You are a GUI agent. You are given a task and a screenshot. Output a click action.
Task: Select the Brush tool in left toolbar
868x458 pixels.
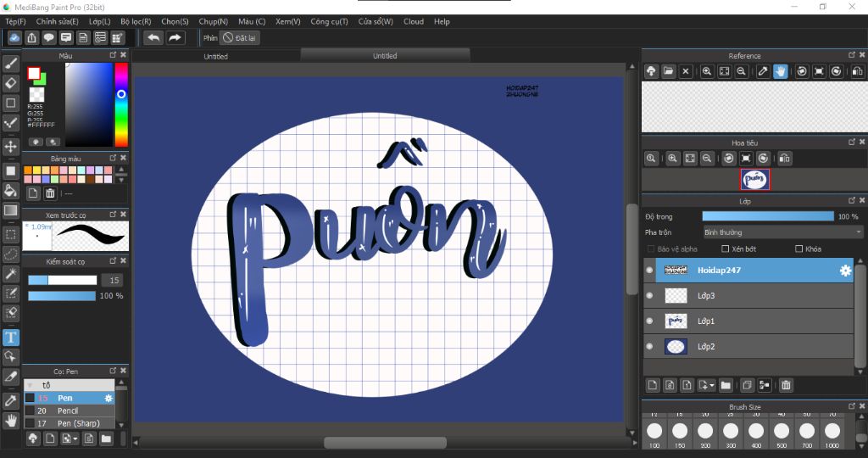click(10, 64)
